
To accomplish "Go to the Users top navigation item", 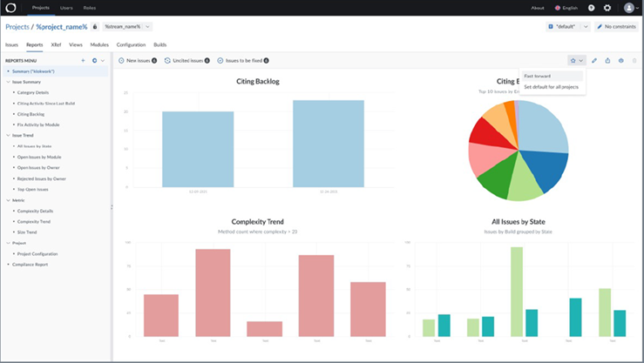I will point(66,8).
